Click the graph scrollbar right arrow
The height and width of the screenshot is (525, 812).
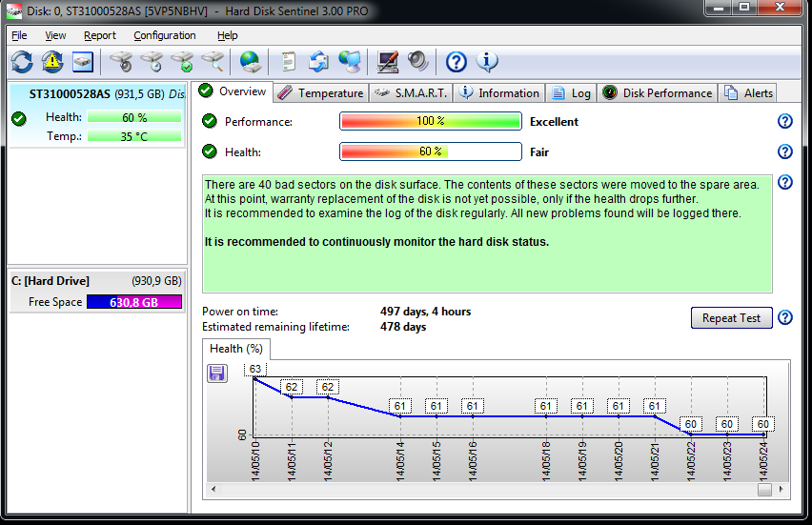coord(781,489)
